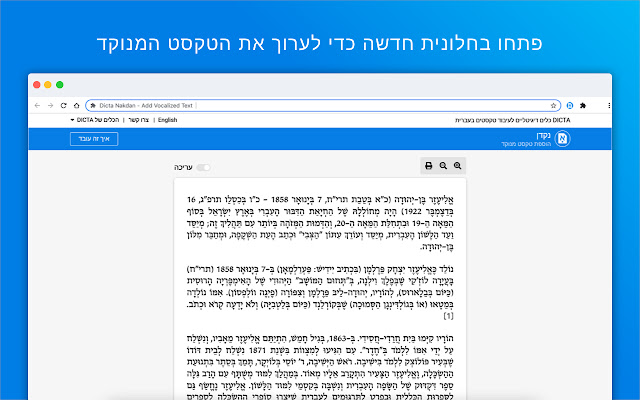The height and width of the screenshot is (400, 640).
Task: Click the browser back arrow
Action: tap(38, 105)
